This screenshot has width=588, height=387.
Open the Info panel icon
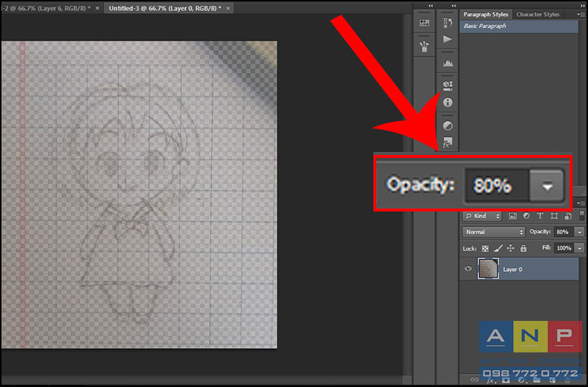(x=448, y=102)
